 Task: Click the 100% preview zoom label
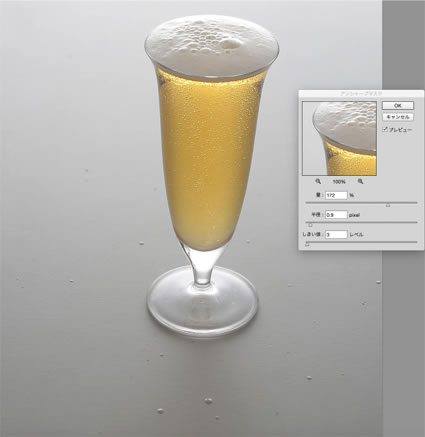[x=339, y=182]
